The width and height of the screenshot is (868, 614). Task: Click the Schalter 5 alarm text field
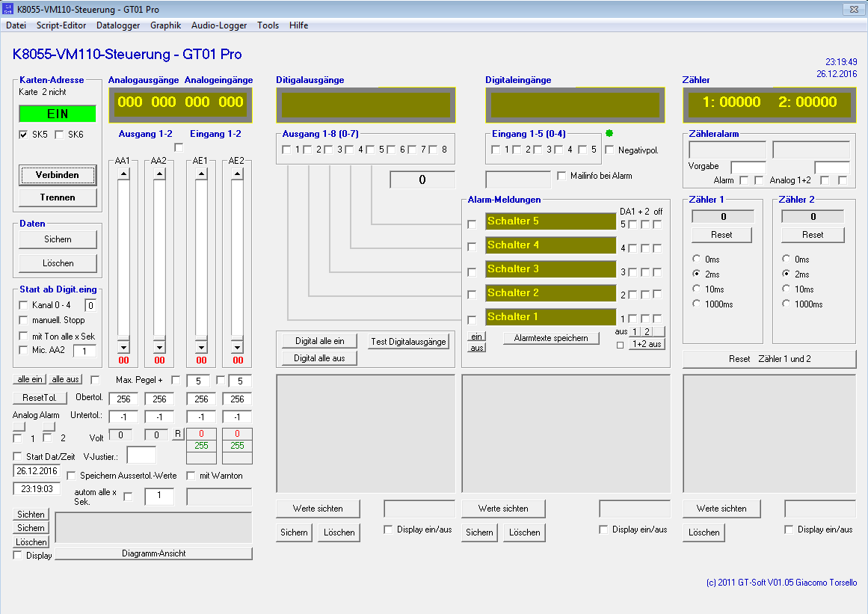[551, 221]
